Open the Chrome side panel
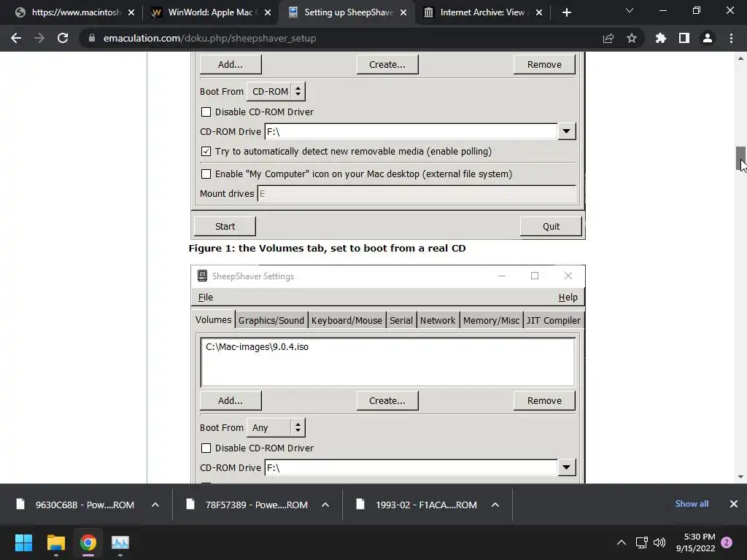747x560 pixels. coord(684,38)
